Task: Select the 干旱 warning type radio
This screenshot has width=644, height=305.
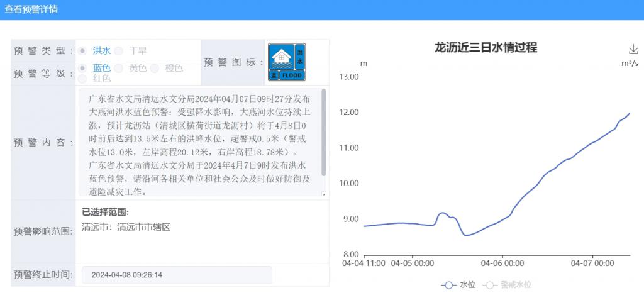Action: (119, 51)
